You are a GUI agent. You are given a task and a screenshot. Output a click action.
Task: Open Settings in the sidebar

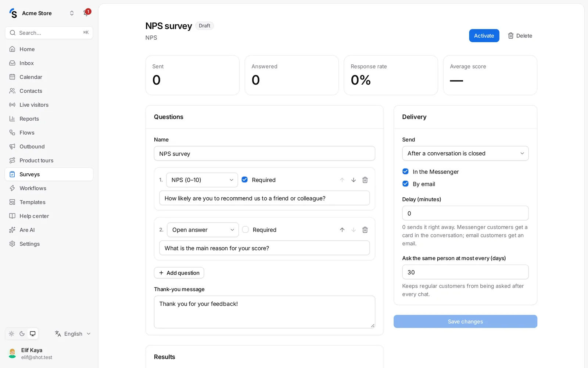pos(49,244)
